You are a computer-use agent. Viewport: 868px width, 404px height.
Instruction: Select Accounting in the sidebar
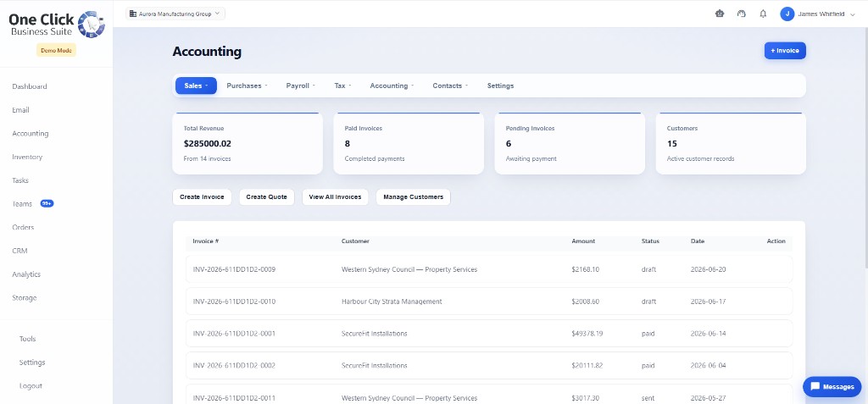31,133
